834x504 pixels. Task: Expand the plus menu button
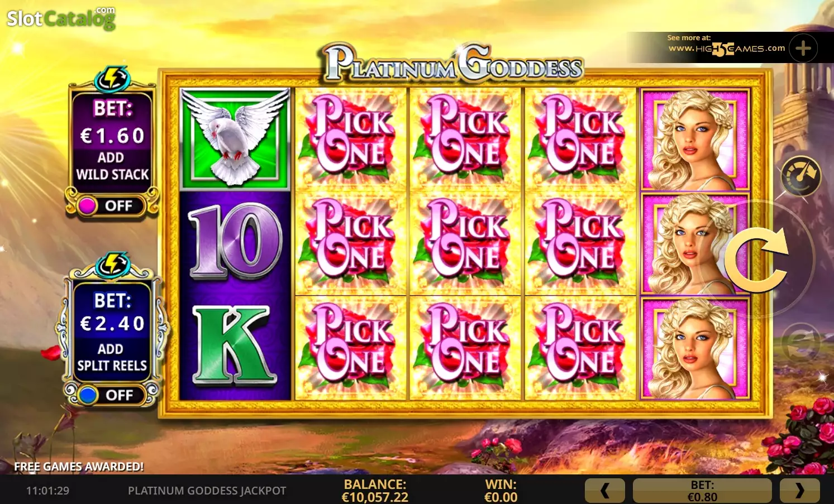coord(803,48)
